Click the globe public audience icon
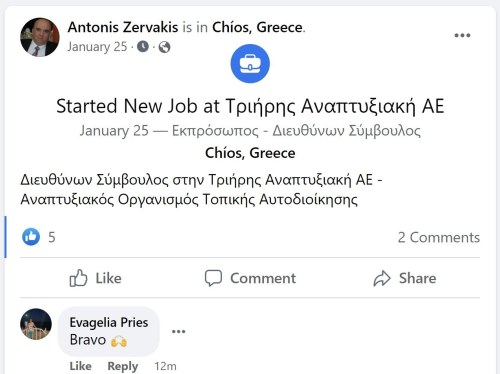 (x=164, y=47)
